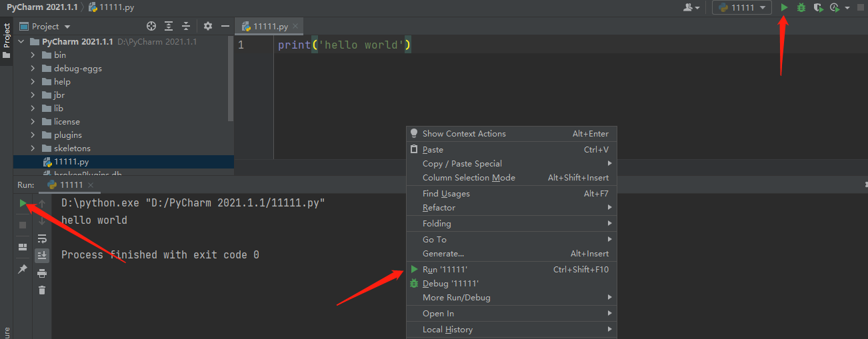
Task: Rerun 11111 from the Run panel green arrow
Action: [x=23, y=203]
